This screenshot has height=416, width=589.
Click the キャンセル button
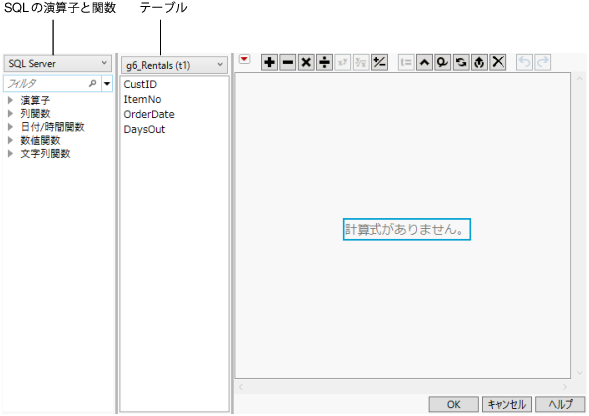coord(507,404)
